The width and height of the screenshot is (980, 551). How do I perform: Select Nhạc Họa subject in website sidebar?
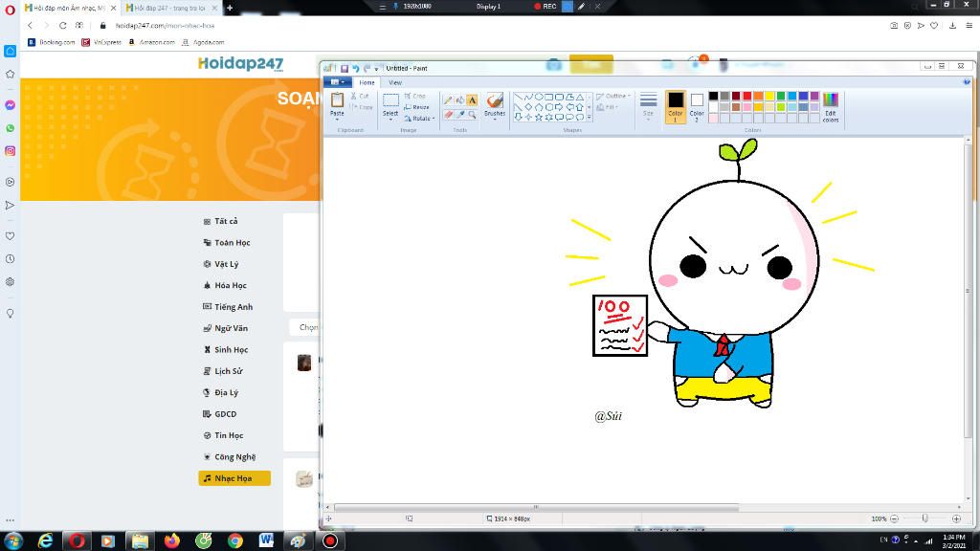(234, 478)
